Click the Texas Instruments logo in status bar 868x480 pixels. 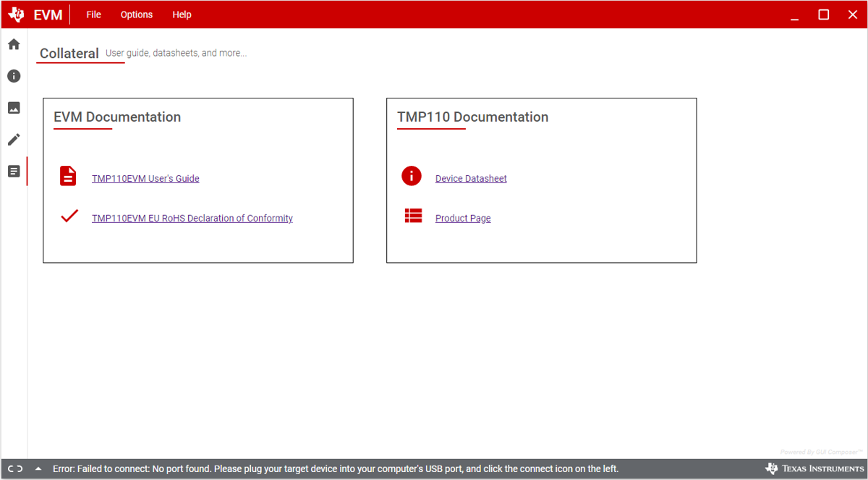814,469
